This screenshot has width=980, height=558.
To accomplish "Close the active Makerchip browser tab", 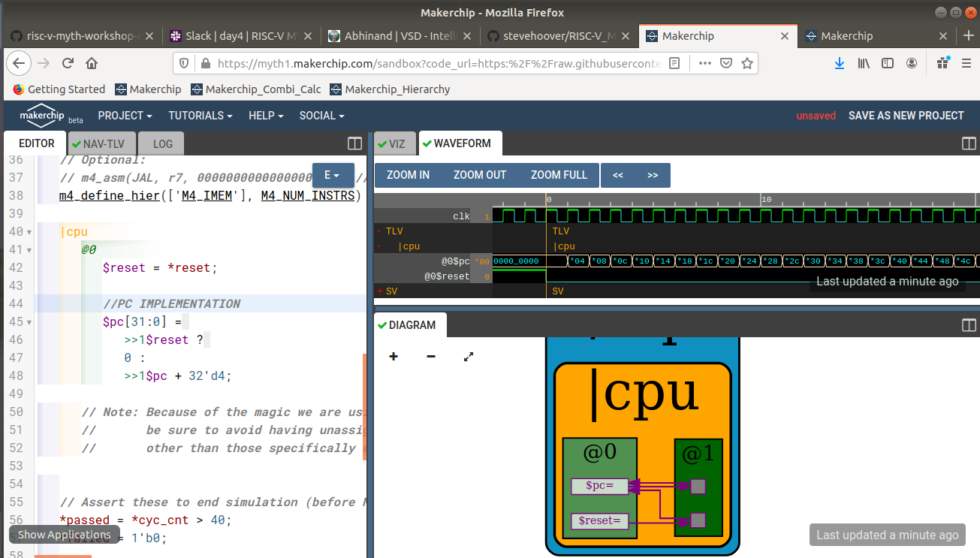I will tap(786, 36).
